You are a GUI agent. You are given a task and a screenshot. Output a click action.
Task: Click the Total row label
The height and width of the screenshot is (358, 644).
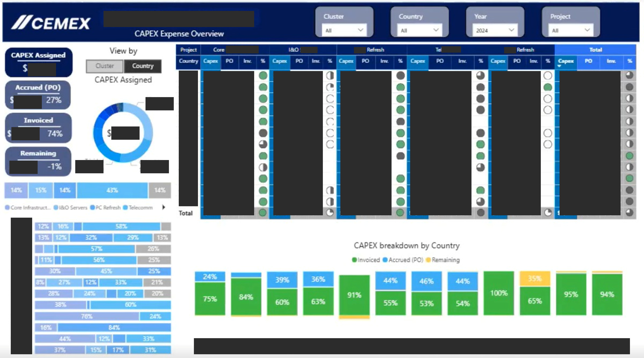click(185, 213)
